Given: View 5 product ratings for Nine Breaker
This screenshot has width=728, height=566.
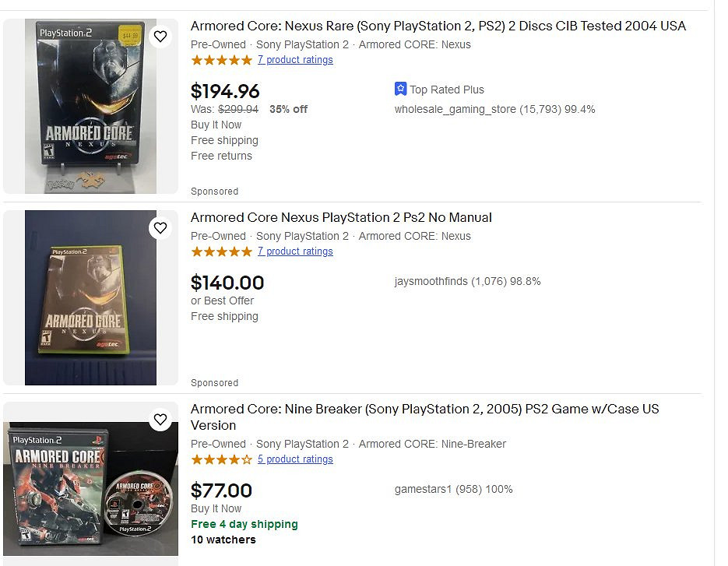Looking at the screenshot, I should [x=295, y=459].
